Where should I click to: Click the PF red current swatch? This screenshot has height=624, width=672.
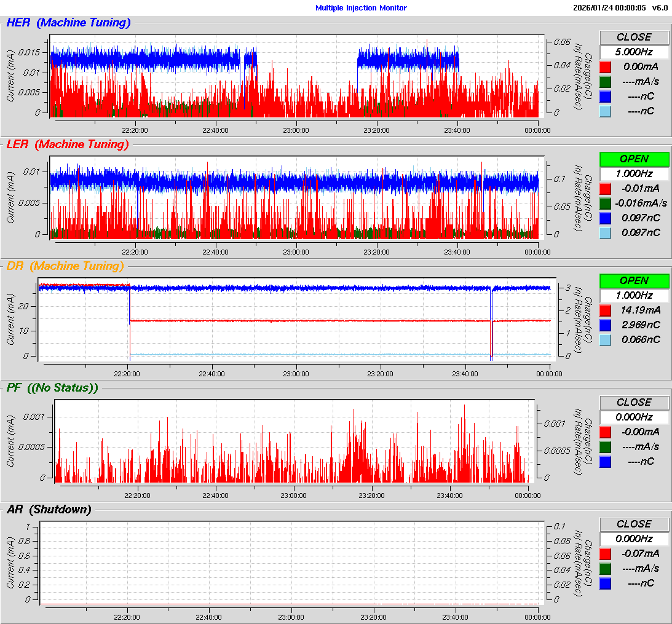pyautogui.click(x=605, y=432)
